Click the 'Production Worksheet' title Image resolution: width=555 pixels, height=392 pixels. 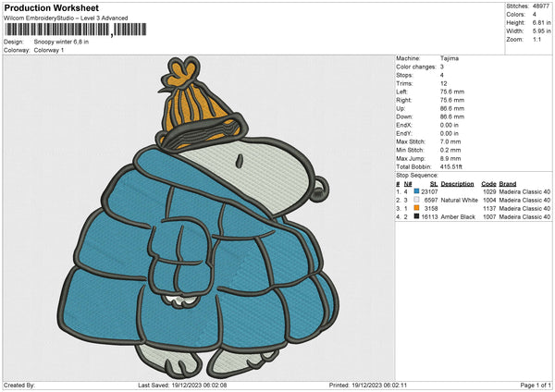(51, 7)
